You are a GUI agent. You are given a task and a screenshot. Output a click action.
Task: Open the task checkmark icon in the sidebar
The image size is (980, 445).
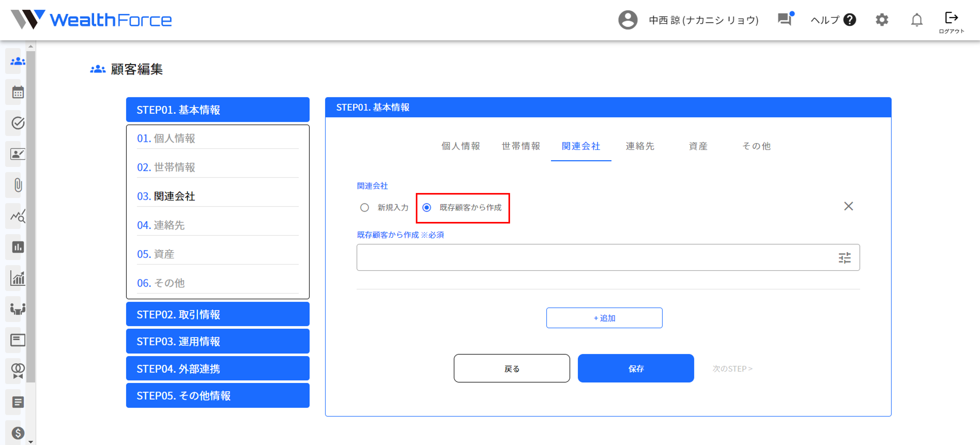click(x=18, y=123)
